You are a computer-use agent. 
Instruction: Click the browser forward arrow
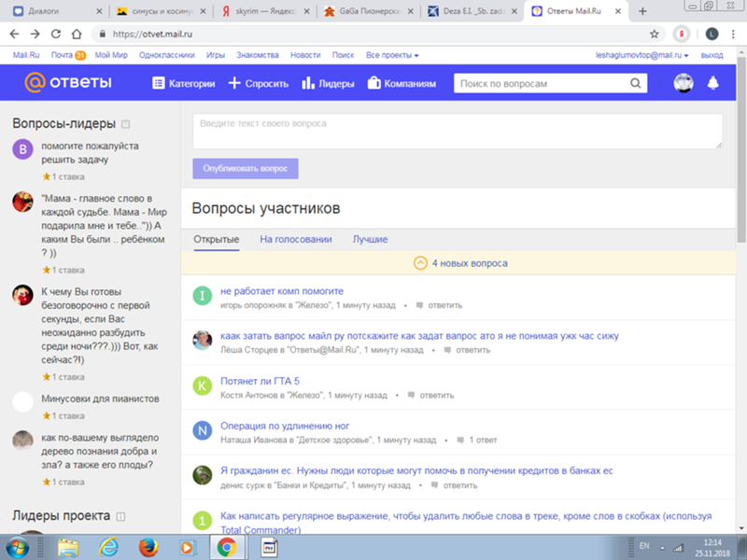35,34
